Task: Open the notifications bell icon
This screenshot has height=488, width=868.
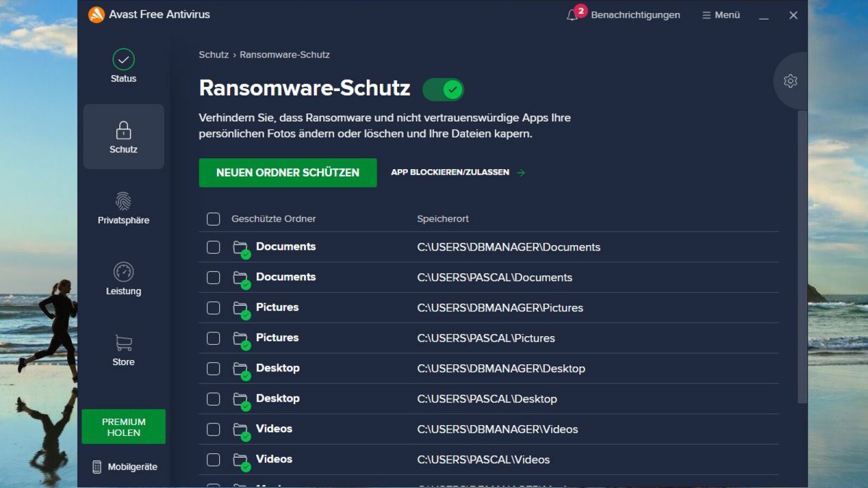Action: tap(572, 15)
